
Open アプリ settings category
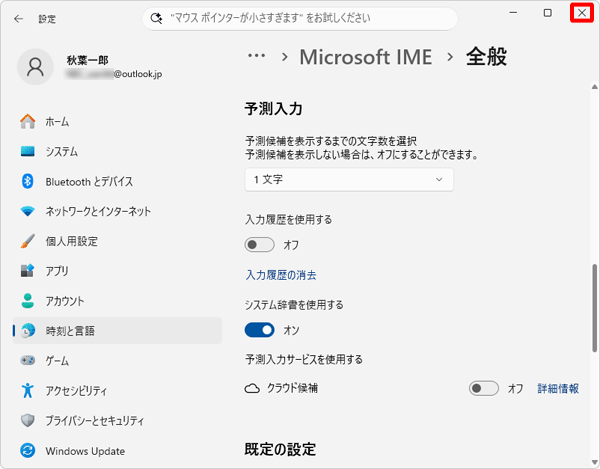coord(117,271)
